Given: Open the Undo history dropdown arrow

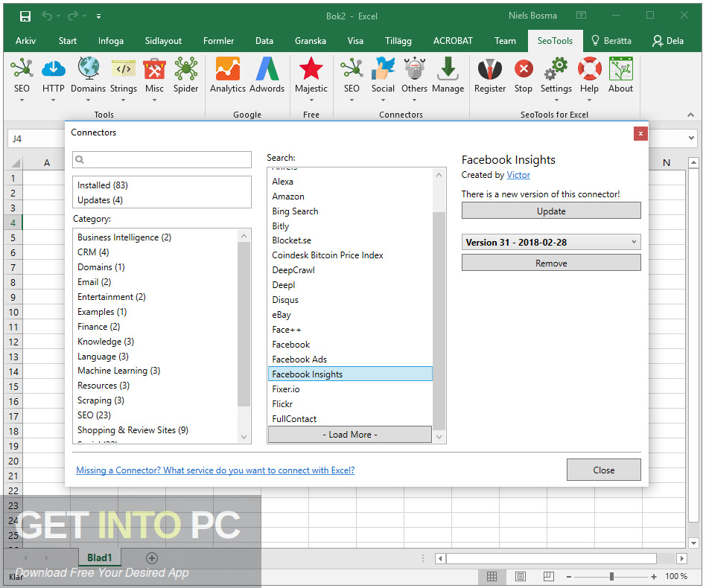Looking at the screenshot, I should click(59, 16).
